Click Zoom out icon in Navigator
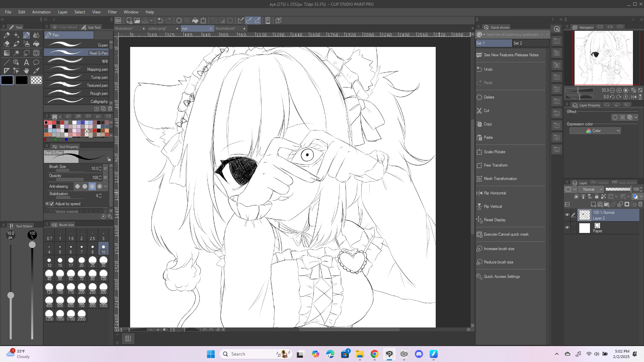Image resolution: width=644 pixels, height=362 pixels. [612, 90]
